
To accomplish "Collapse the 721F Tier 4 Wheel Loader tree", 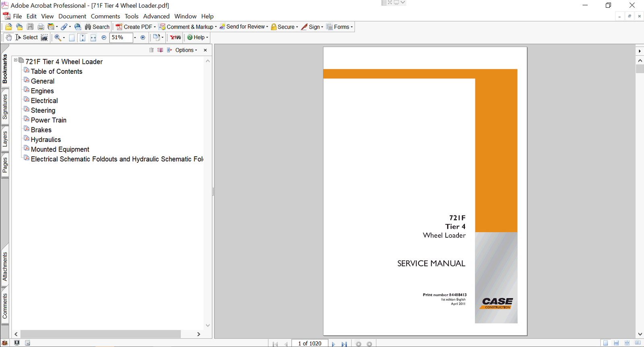I will coord(16,60).
